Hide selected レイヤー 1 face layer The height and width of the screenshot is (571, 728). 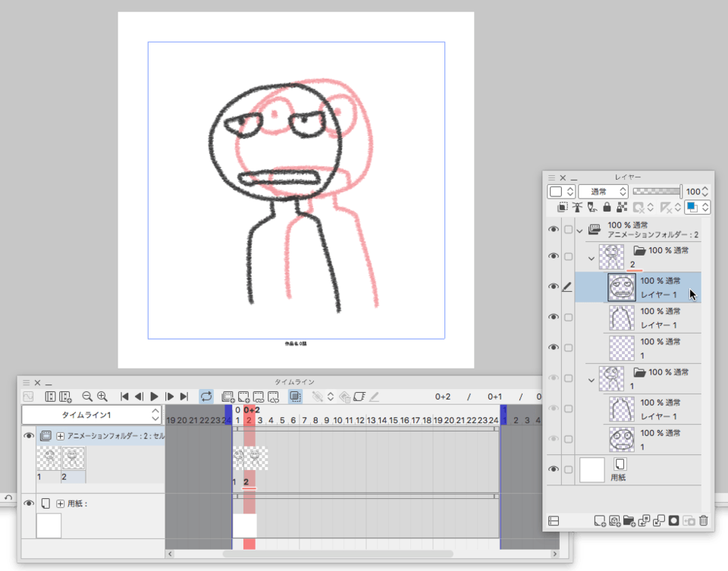554,287
